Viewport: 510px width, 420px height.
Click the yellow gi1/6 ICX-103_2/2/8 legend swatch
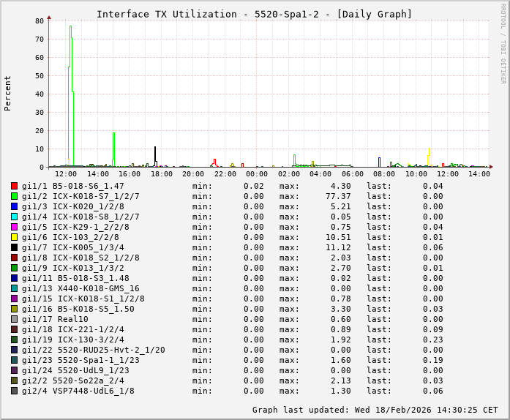pos(14,237)
